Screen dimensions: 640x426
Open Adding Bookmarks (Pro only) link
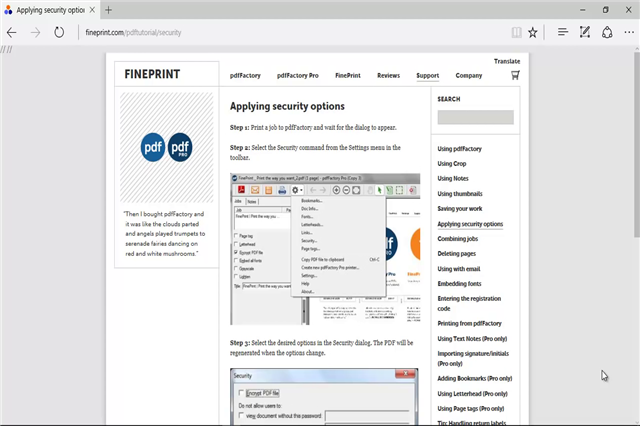coord(475,378)
